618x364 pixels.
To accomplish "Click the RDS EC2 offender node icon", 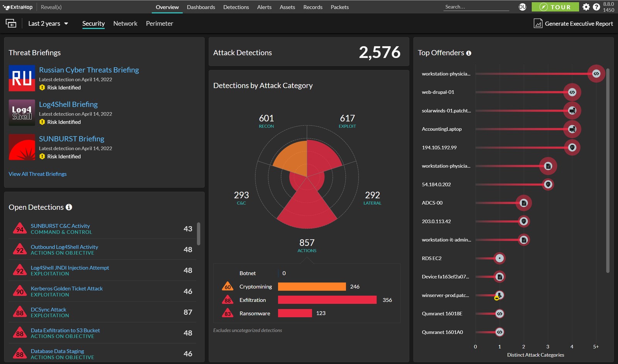I will point(499,258).
